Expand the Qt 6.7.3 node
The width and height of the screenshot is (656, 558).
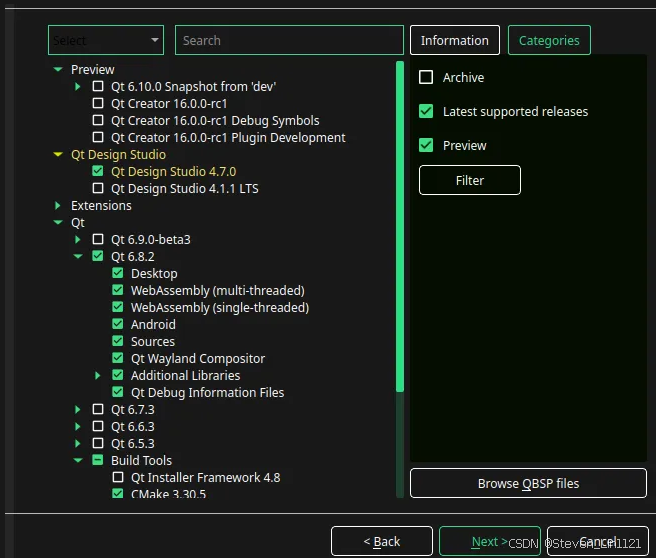pyautogui.click(x=78, y=410)
